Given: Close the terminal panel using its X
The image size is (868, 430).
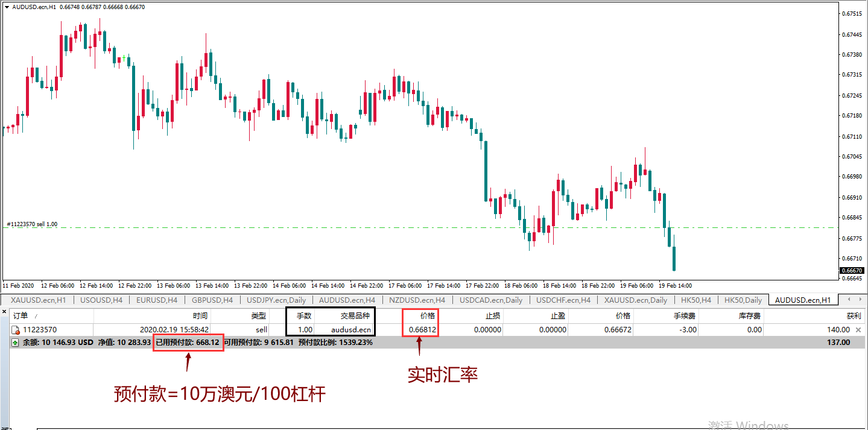Looking at the screenshot, I should tap(4, 312).
